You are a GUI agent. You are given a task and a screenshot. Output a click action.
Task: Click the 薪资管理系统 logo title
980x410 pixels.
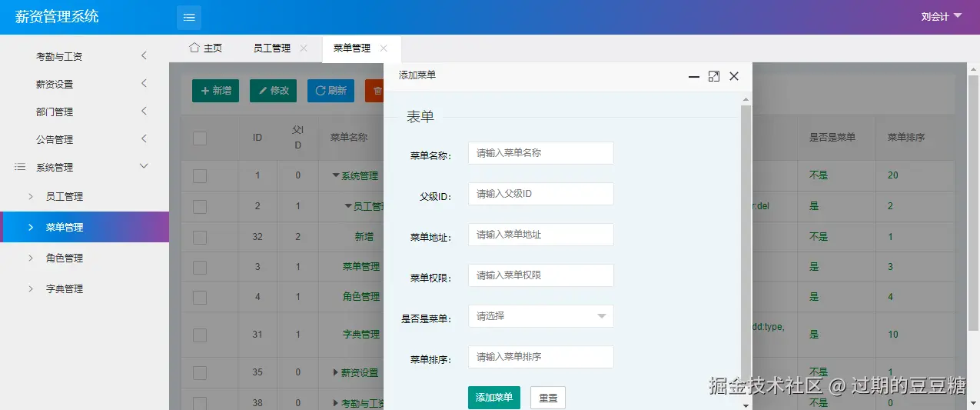coord(57,16)
